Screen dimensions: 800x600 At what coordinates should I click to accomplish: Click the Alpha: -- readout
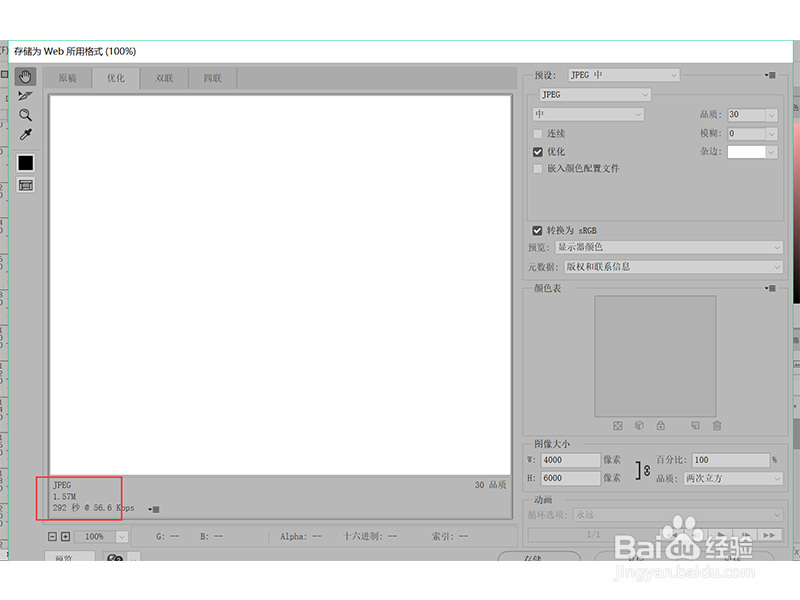tap(301, 537)
